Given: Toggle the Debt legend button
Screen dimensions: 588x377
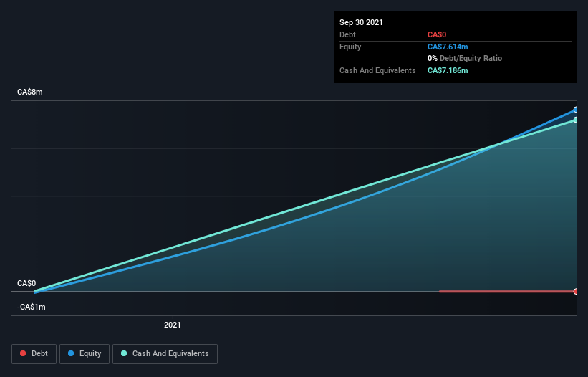Looking at the screenshot, I should (34, 354).
